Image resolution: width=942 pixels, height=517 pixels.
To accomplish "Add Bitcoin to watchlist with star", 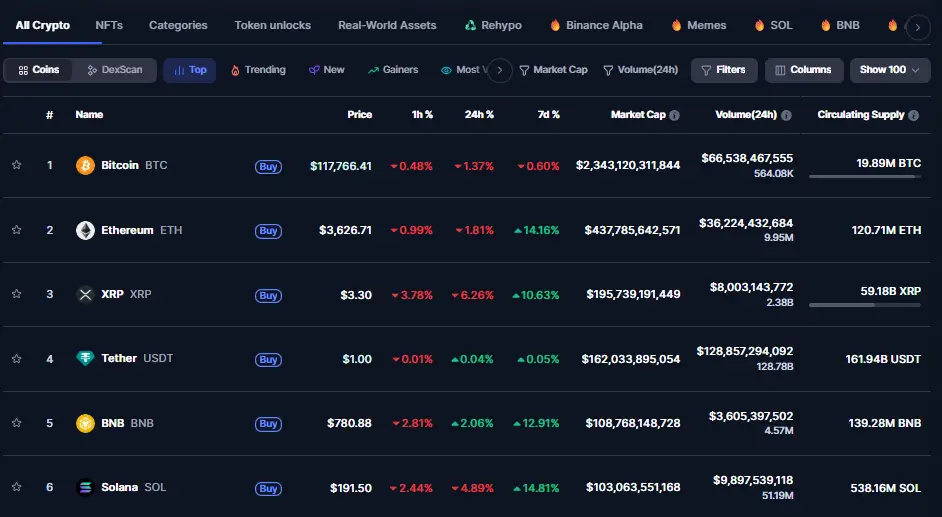I will point(17,165).
